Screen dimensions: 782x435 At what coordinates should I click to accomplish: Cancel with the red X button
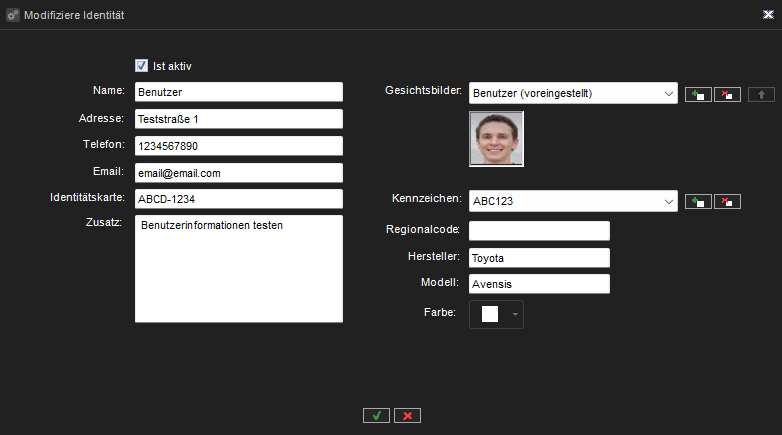(407, 415)
